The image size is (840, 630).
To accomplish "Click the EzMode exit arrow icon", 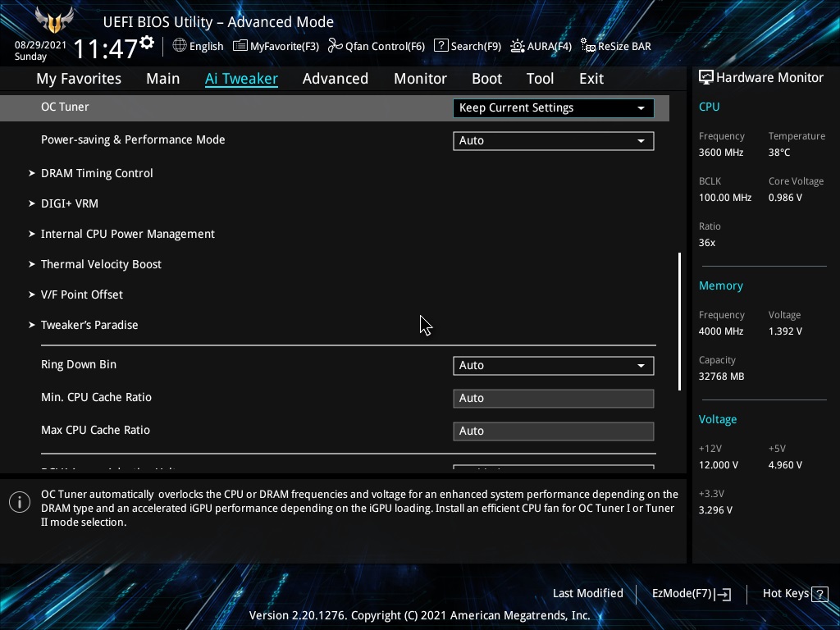I will click(723, 594).
